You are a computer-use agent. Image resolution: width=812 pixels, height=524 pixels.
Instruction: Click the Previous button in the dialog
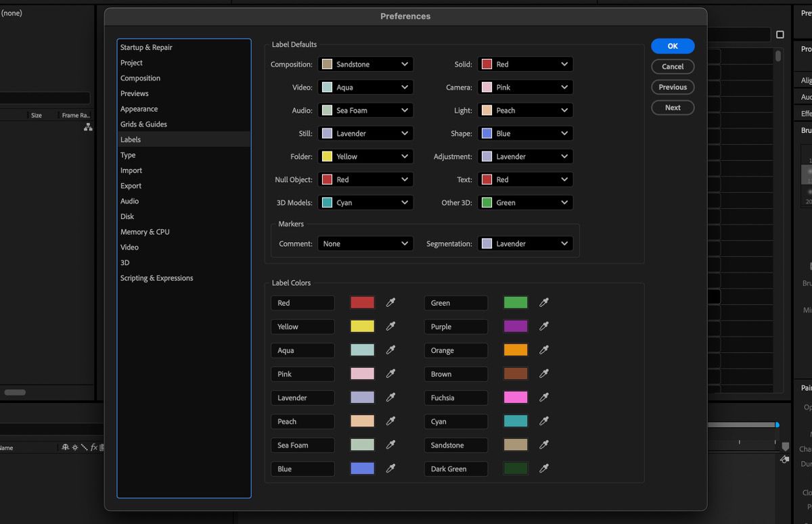coord(672,87)
